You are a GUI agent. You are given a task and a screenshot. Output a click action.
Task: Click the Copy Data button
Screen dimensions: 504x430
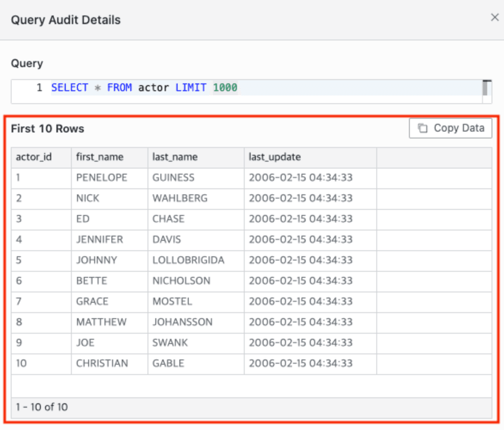pyautogui.click(x=450, y=128)
